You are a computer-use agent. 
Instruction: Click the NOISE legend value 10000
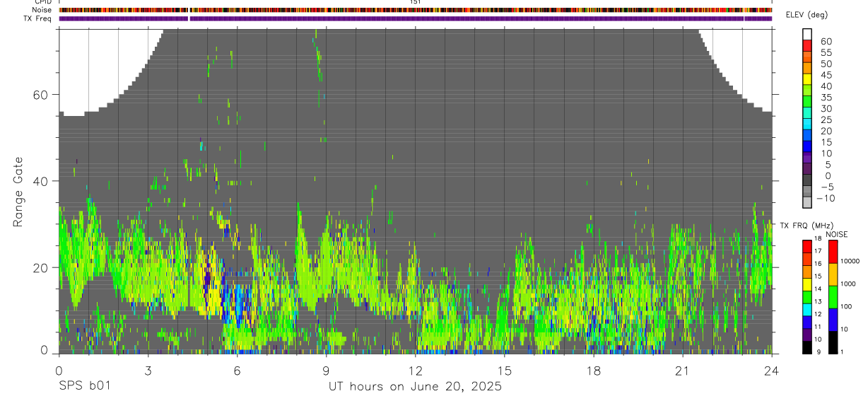849,261
